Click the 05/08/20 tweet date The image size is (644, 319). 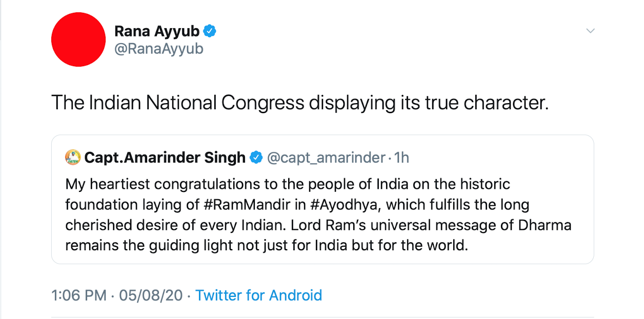[x=151, y=295]
